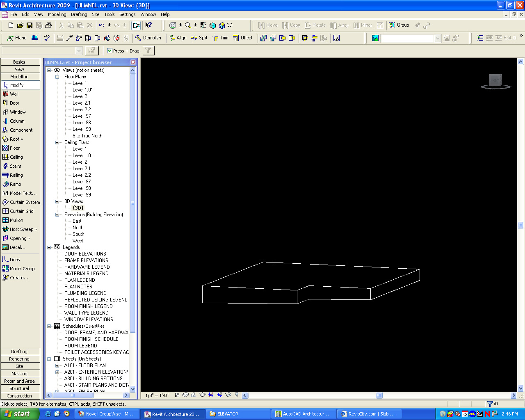Collapse the Legends section
The width and height of the screenshot is (525, 420).
coord(49,247)
